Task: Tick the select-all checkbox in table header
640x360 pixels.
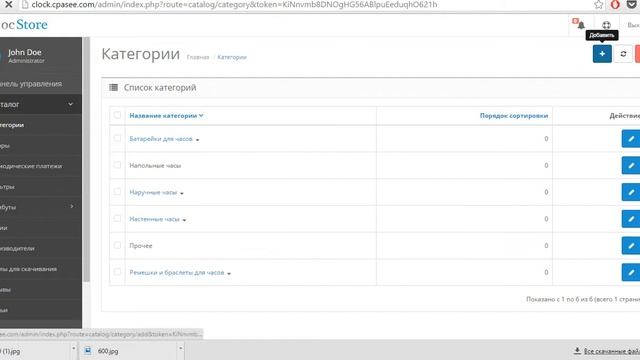Action: point(118,115)
